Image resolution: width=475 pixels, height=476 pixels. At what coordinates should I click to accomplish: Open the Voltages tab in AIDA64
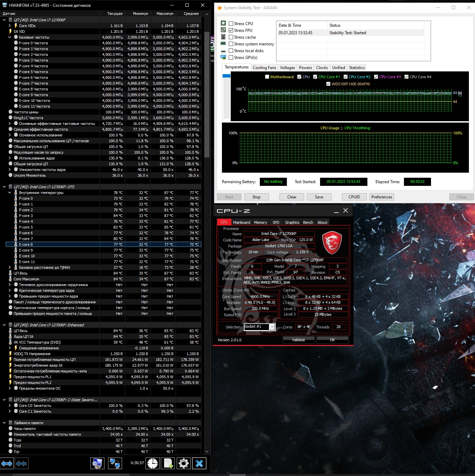click(x=288, y=68)
